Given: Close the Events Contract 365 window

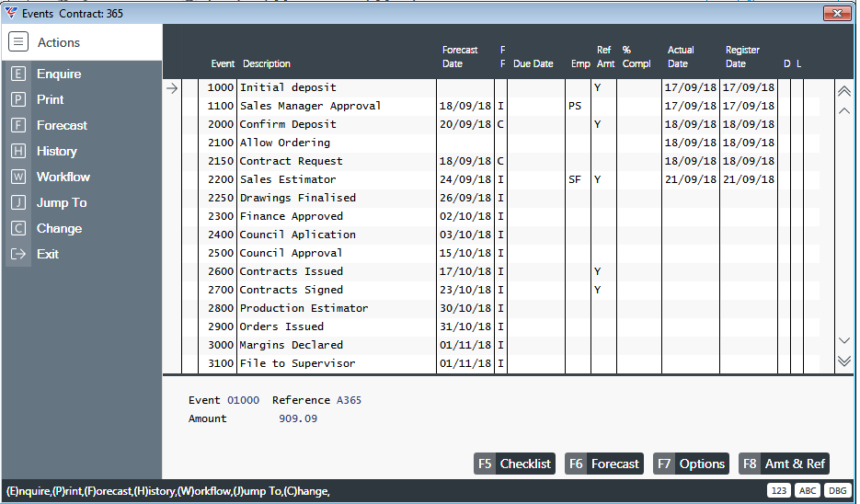Looking at the screenshot, I should (837, 13).
